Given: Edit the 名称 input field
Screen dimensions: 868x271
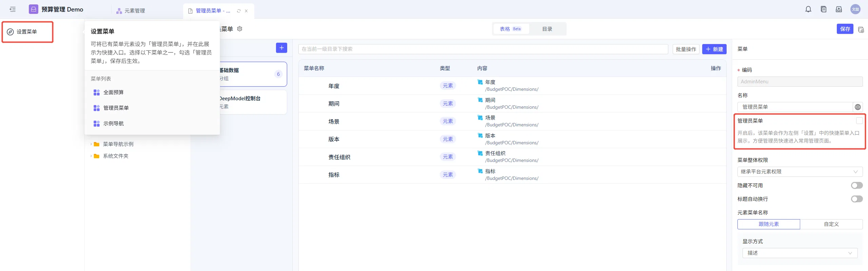Looking at the screenshot, I should tap(795, 107).
